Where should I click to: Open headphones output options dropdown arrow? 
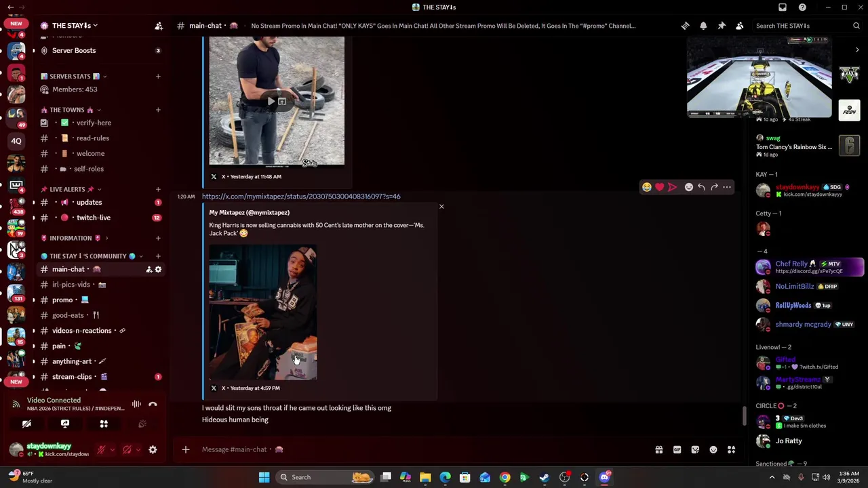tap(138, 449)
